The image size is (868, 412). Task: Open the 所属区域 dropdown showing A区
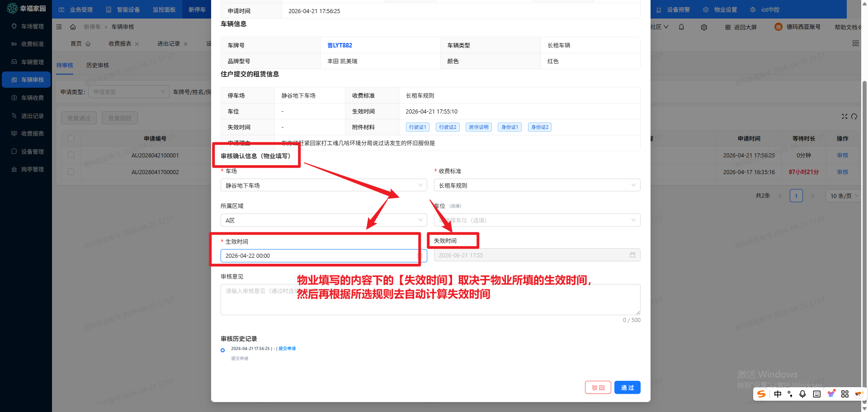point(323,220)
